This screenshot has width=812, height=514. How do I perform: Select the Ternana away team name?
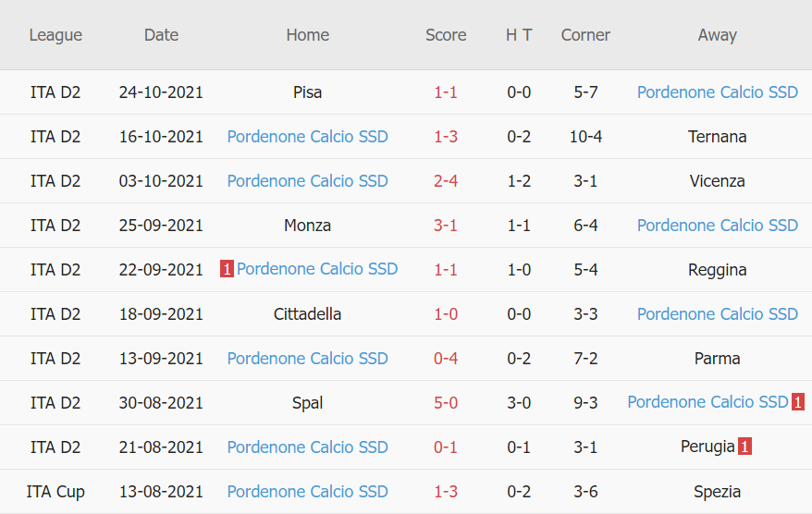click(717, 137)
